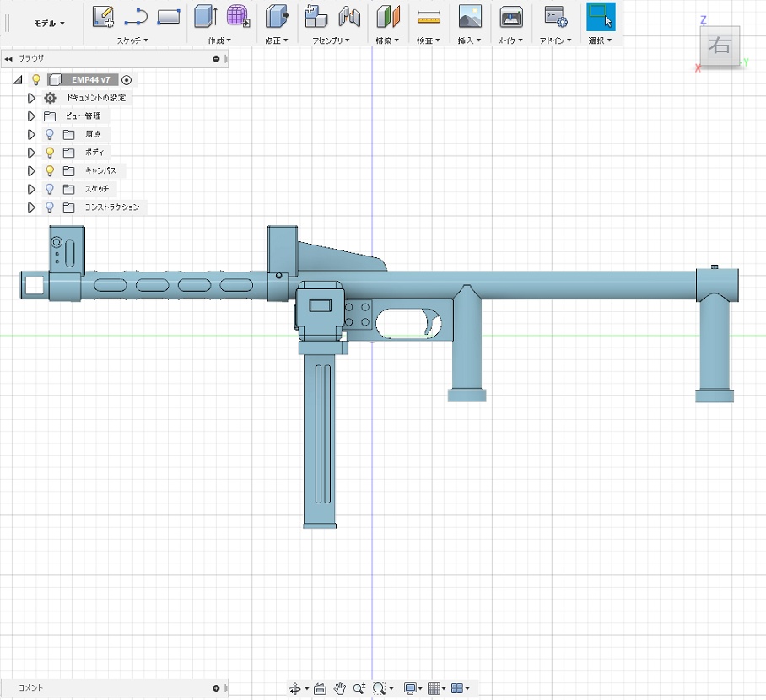Show the スケッチ folder via its lightbulb
Image resolution: width=766 pixels, height=700 pixels.
tap(50, 189)
